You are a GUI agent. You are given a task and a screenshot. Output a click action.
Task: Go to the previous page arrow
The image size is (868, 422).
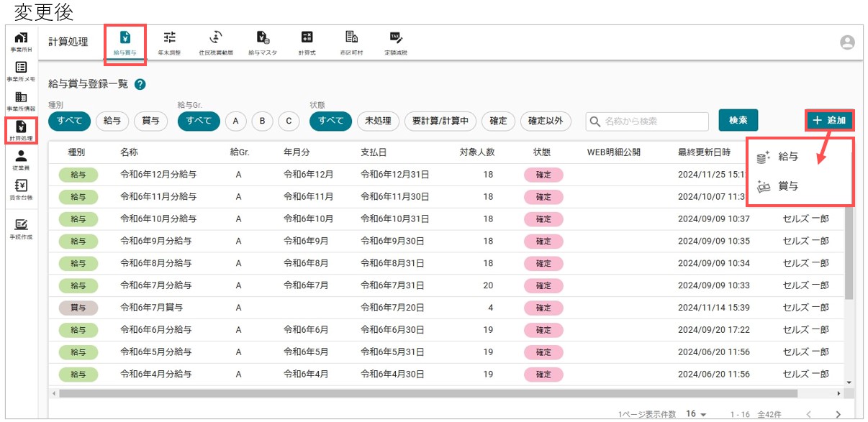pyautogui.click(x=808, y=414)
